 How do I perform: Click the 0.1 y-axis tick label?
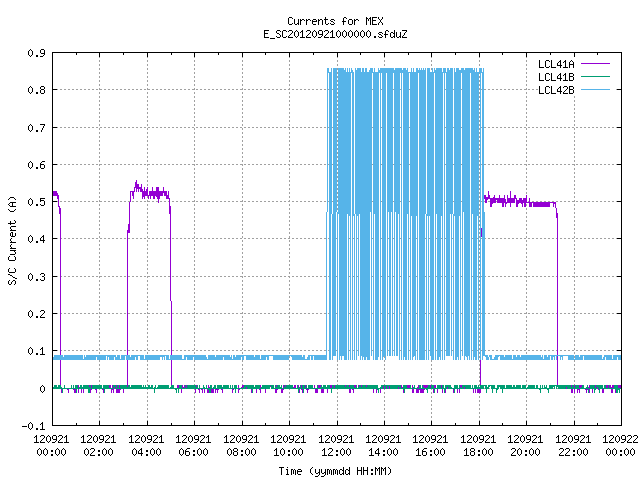[36, 351]
